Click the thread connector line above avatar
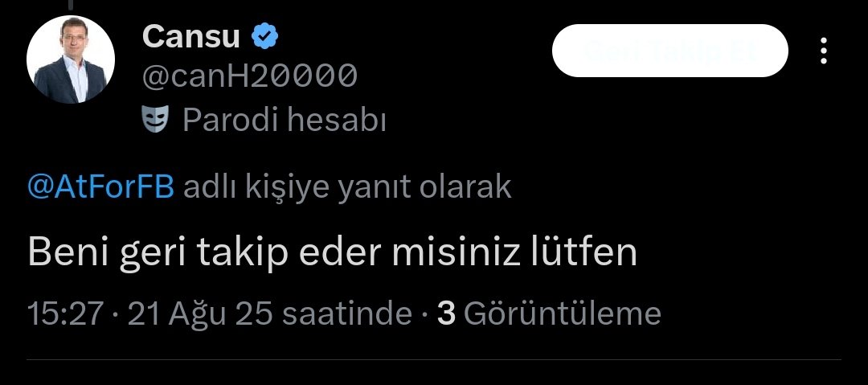868x385 pixels. pyautogui.click(x=71, y=5)
